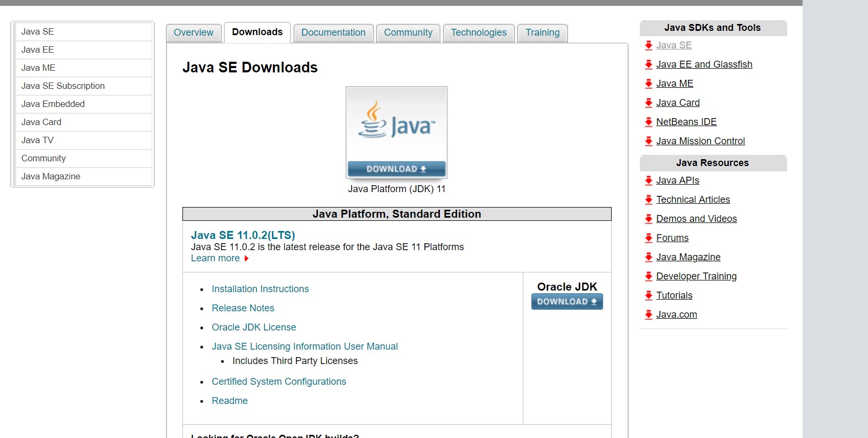The height and width of the screenshot is (438, 868).
Task: Open the Tutorials link
Action: (x=674, y=295)
